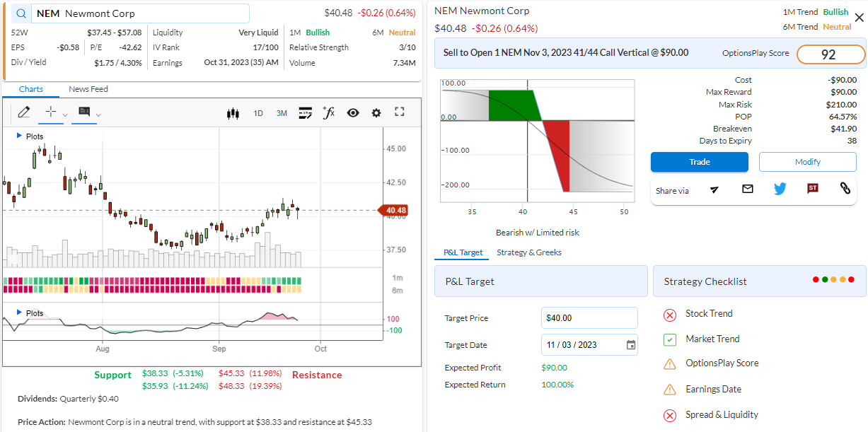Click the resistance level $45.33 in red

231,373
